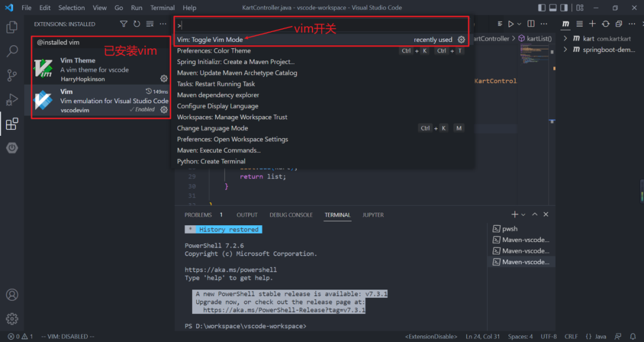Switch to the JUPYTER tab

coord(373,214)
